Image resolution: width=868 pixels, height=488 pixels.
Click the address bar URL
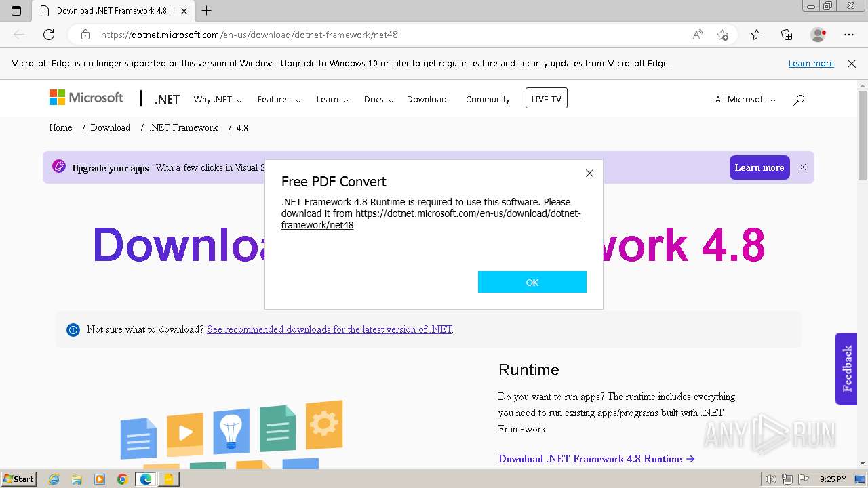click(x=249, y=35)
